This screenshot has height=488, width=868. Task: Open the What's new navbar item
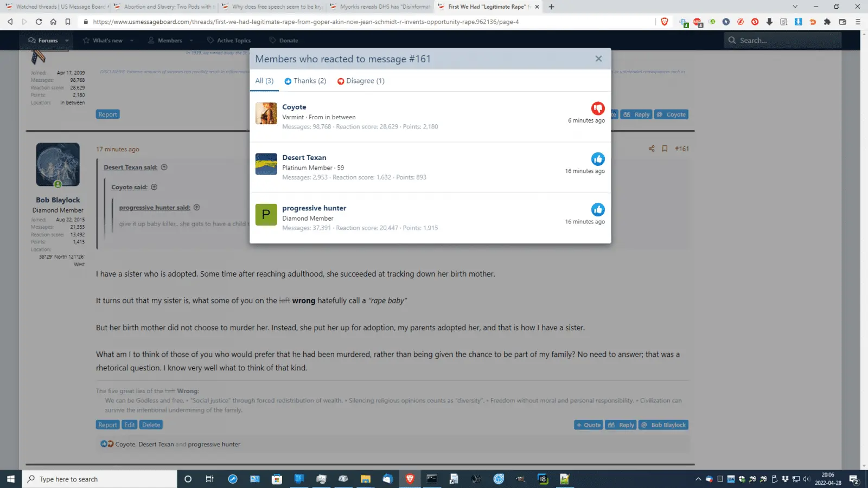tap(103, 41)
